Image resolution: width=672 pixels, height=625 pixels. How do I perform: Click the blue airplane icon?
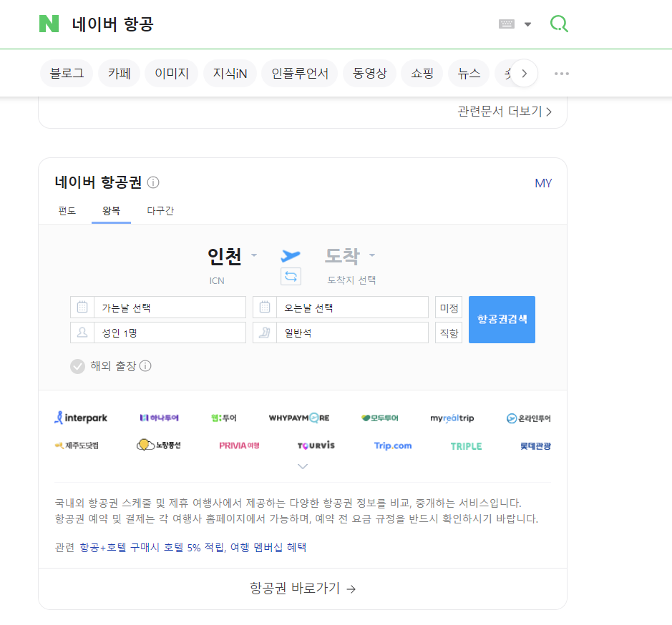[x=291, y=256]
